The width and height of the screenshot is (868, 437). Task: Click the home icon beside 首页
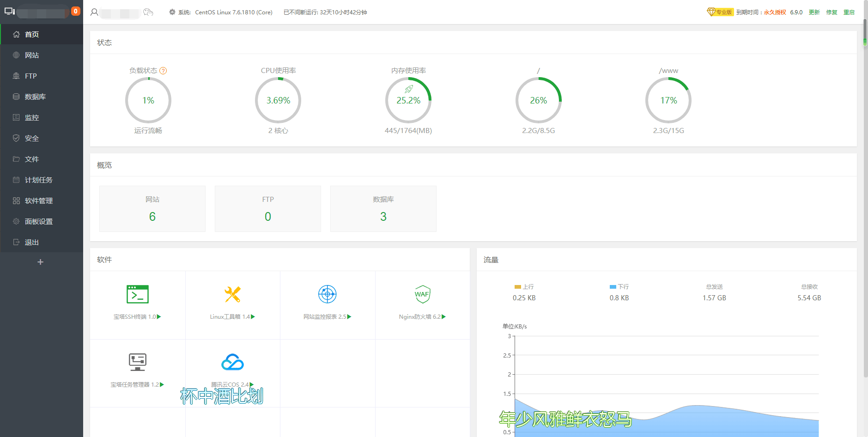pyautogui.click(x=16, y=34)
